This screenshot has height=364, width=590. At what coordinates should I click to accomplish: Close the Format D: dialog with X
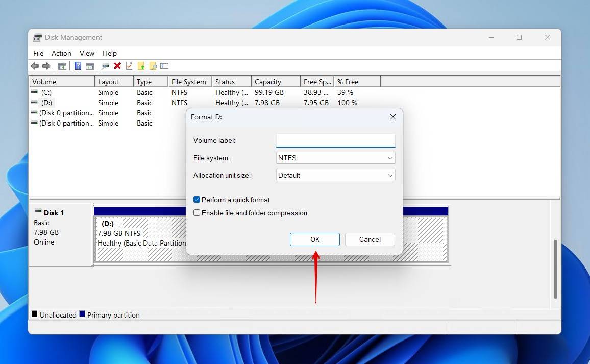click(393, 117)
